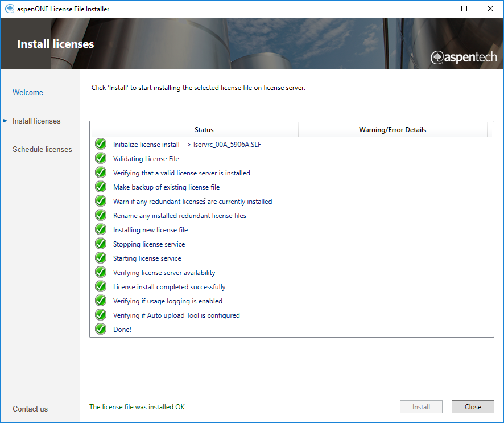Open the Schedule licenses section
The width and height of the screenshot is (504, 423).
(42, 149)
